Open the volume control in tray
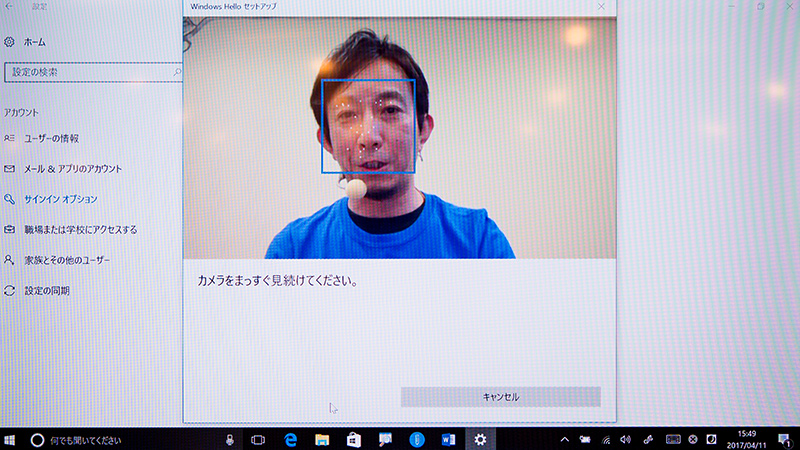The image size is (800, 450). (x=626, y=440)
